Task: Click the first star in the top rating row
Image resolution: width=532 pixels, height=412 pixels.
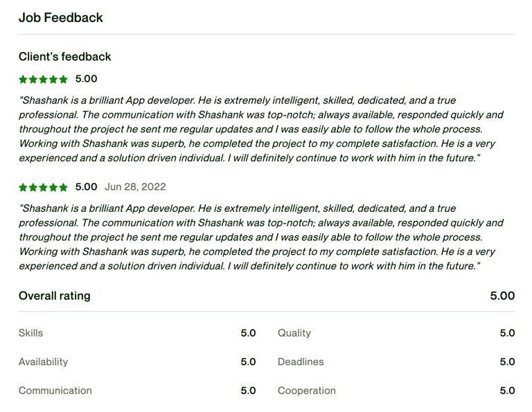Action: [x=24, y=80]
